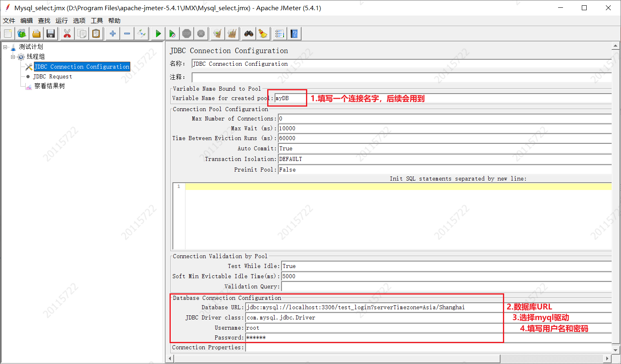Click the Password field showing asterisks
Screen dimensions: 621x364
pos(286,337)
